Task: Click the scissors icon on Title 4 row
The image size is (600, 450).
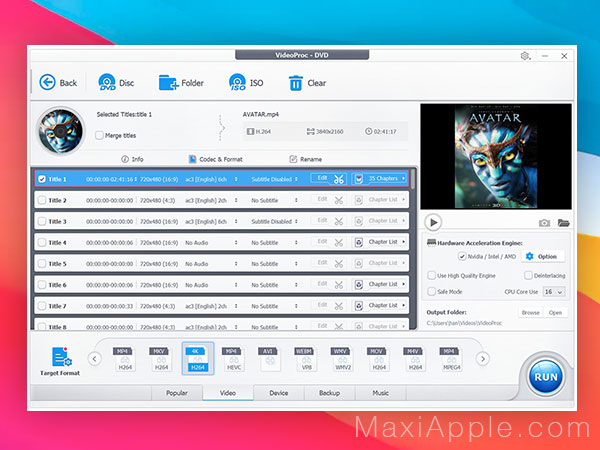Action: point(338,243)
